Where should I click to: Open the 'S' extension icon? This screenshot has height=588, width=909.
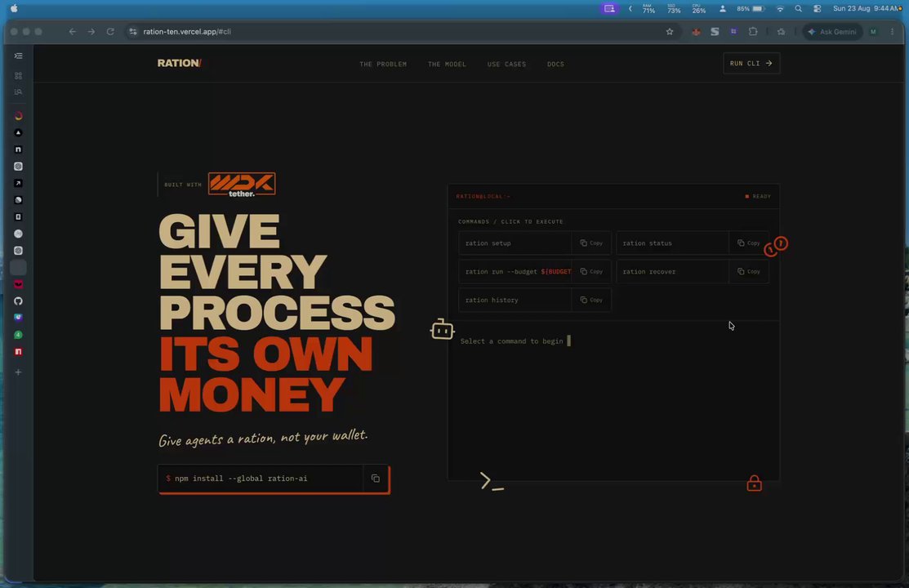click(x=715, y=32)
